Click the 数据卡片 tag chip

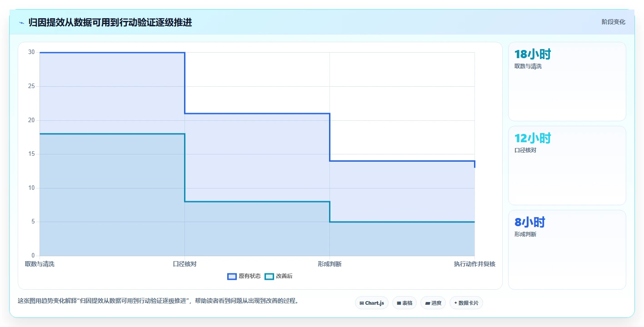point(466,303)
